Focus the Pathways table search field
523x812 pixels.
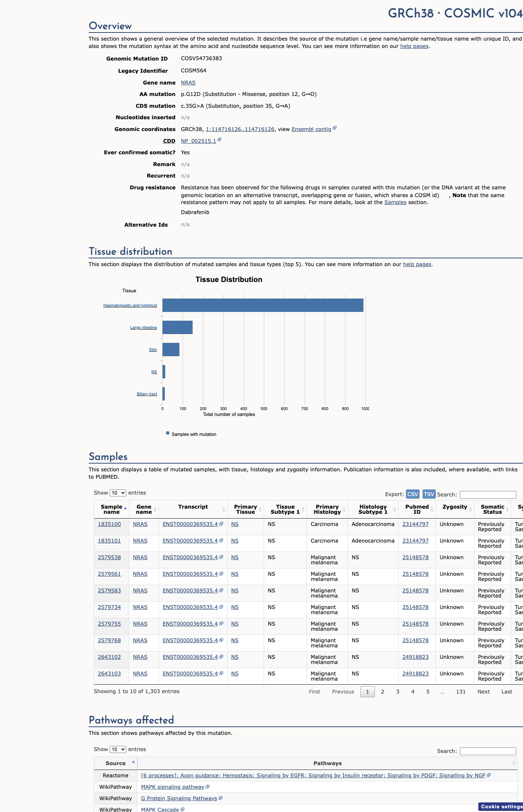(488, 751)
